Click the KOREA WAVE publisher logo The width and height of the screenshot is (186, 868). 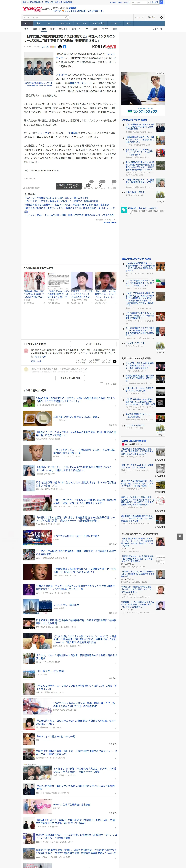(x=104, y=47)
